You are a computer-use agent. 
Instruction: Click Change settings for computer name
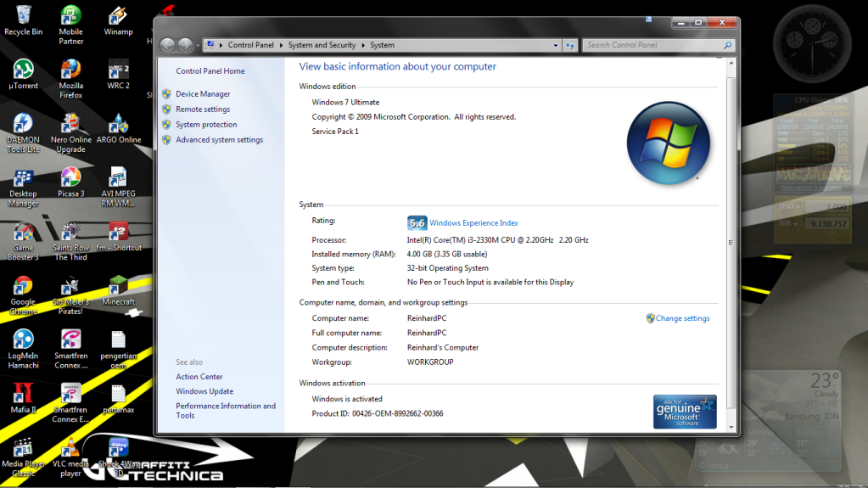tap(682, 318)
